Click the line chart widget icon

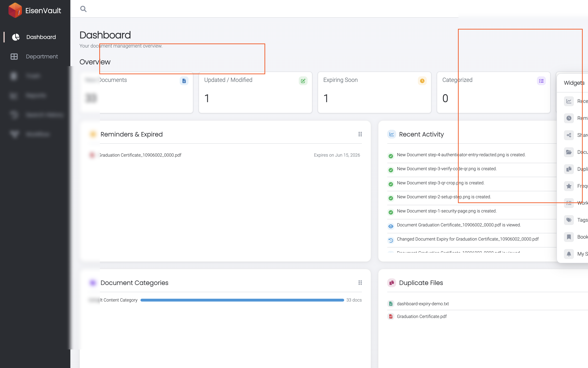point(569,101)
